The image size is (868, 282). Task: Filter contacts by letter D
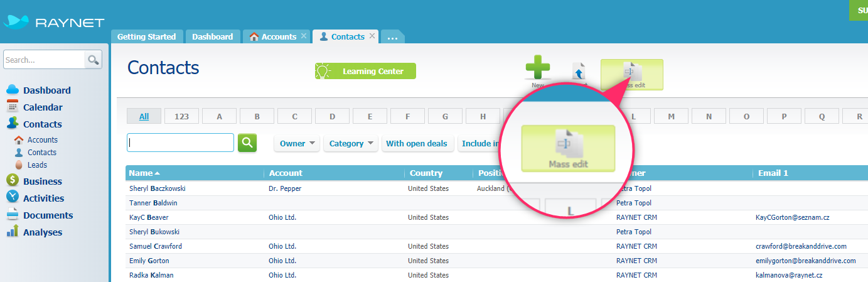[333, 116]
